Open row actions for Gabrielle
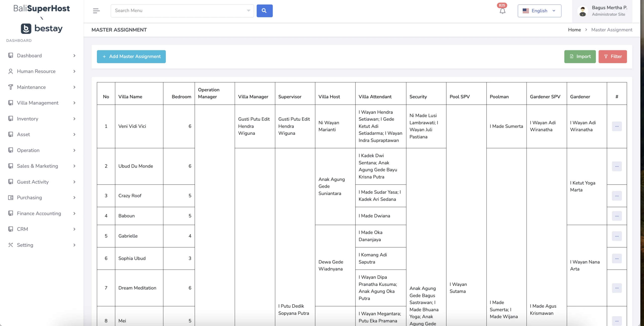Viewport: 644px width, 326px height. pos(617,236)
